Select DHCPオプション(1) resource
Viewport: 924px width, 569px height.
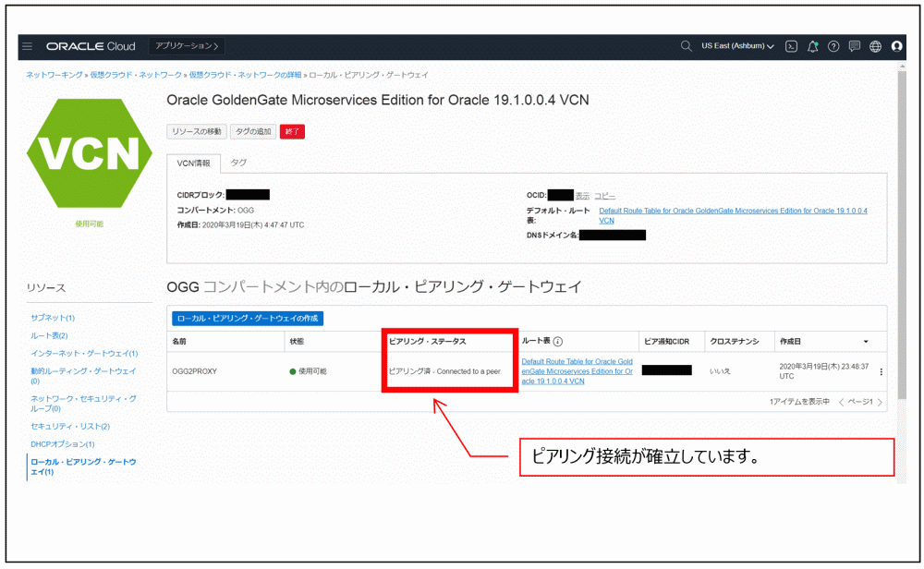63,443
